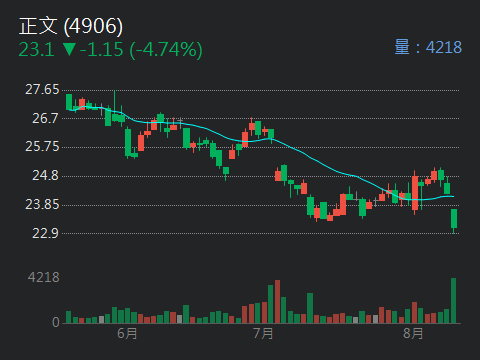480x360 pixels.
Task: Click the volume label 量：4218
Action: pyautogui.click(x=428, y=47)
